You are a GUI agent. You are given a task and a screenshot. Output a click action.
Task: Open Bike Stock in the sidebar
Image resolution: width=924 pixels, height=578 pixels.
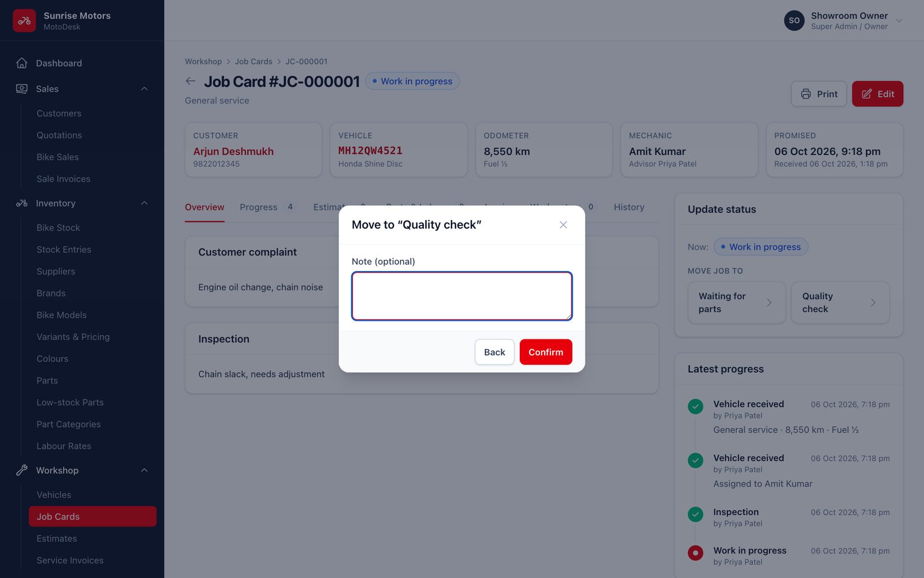(x=58, y=228)
